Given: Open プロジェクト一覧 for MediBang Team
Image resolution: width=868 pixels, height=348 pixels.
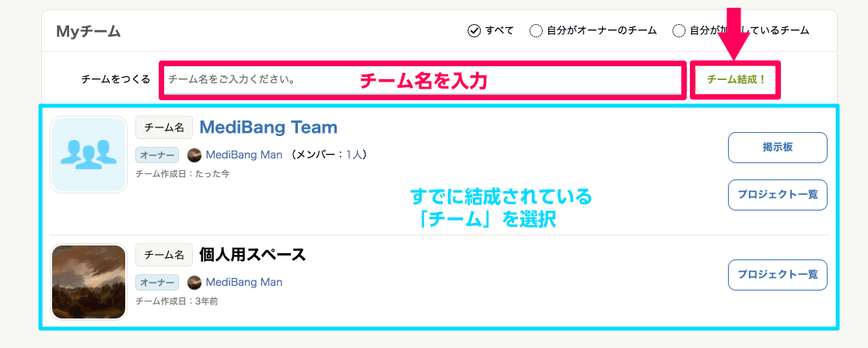Looking at the screenshot, I should (777, 195).
